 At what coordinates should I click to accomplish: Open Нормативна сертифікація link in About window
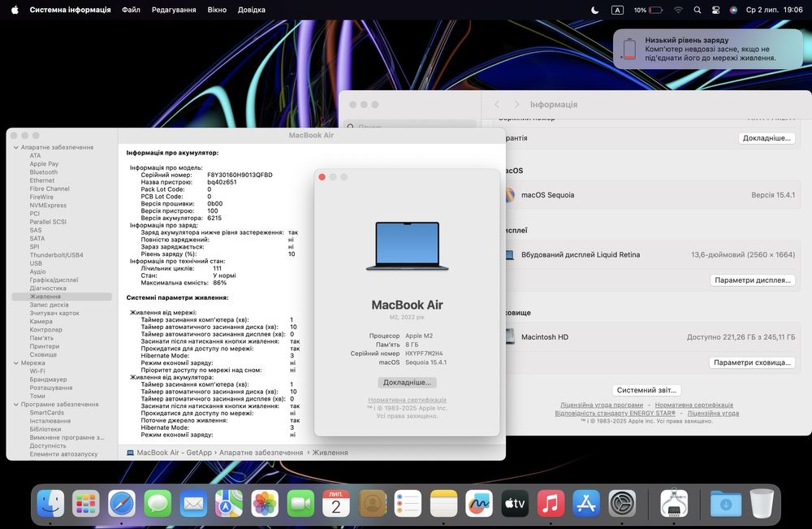[407, 400]
